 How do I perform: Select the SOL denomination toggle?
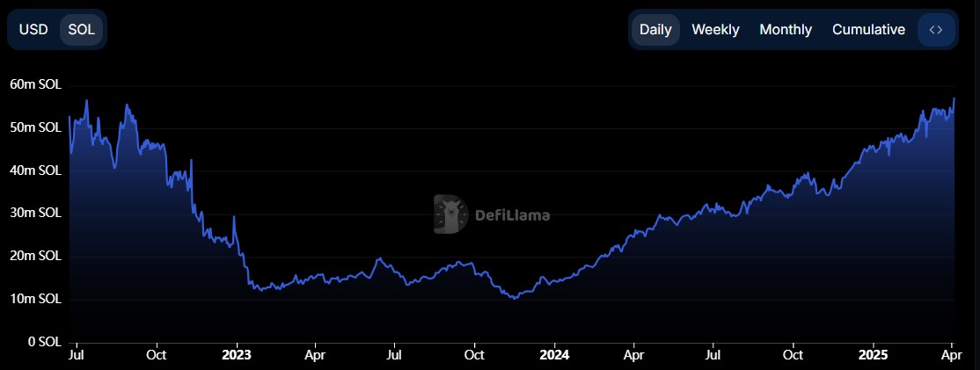coord(81,30)
